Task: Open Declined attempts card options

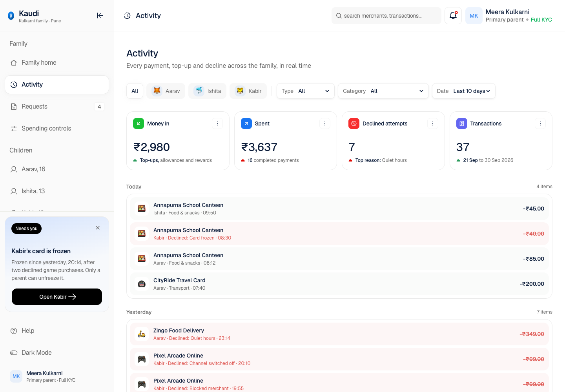Action: tap(433, 123)
